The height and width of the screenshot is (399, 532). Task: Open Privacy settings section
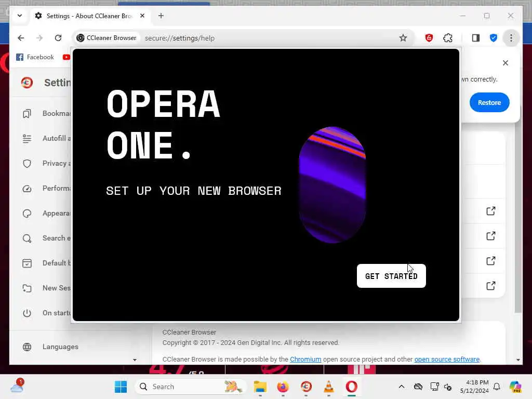(47, 163)
